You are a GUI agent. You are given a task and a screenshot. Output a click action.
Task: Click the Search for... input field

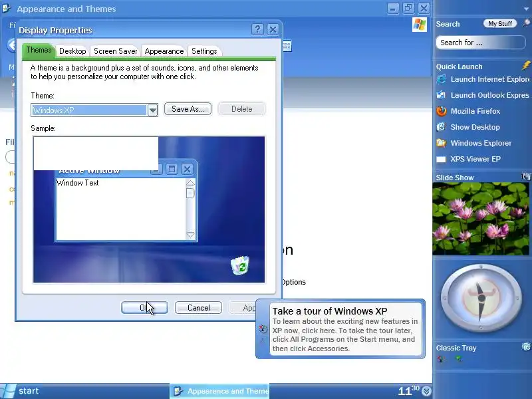tap(480, 43)
